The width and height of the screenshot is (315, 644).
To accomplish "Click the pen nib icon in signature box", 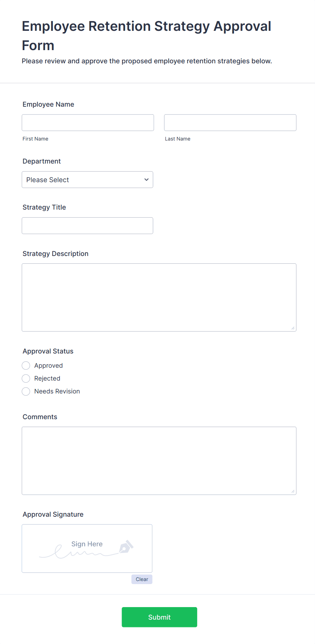I will (x=126, y=546).
